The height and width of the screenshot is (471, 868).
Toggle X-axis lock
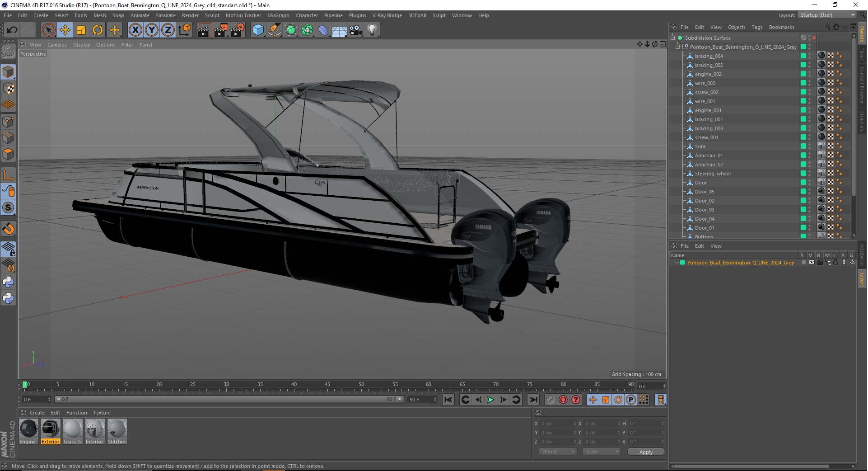(x=135, y=30)
